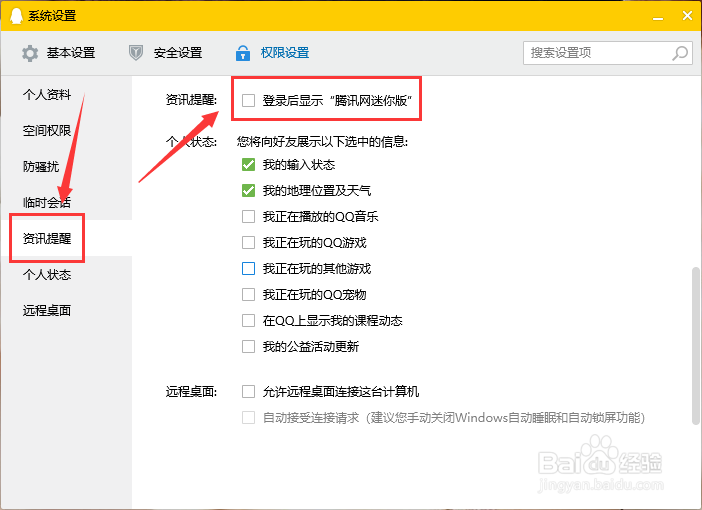Close the 系统设置 window
Image resolution: width=702 pixels, height=510 pixels.
(687, 16)
